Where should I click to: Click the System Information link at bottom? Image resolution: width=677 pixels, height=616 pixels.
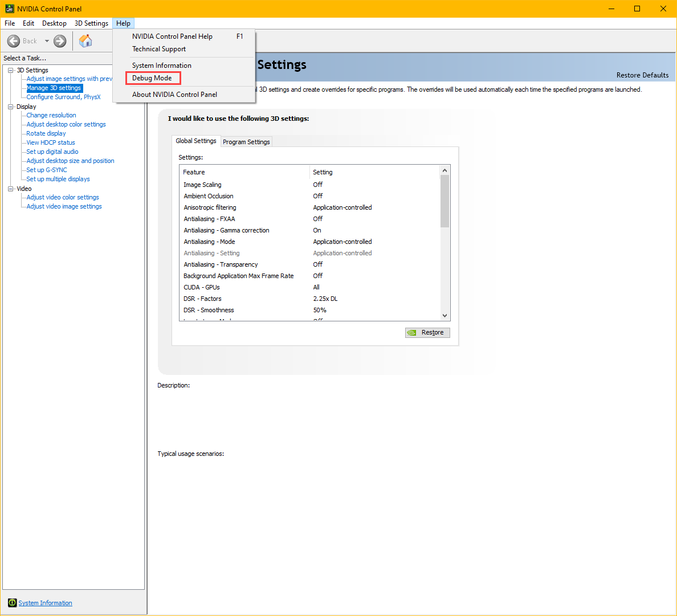pyautogui.click(x=46, y=603)
